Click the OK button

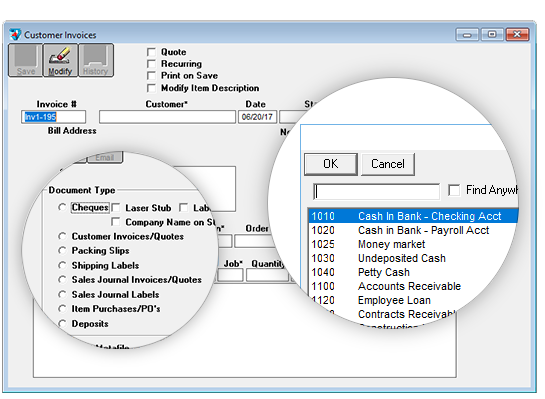[x=331, y=164]
